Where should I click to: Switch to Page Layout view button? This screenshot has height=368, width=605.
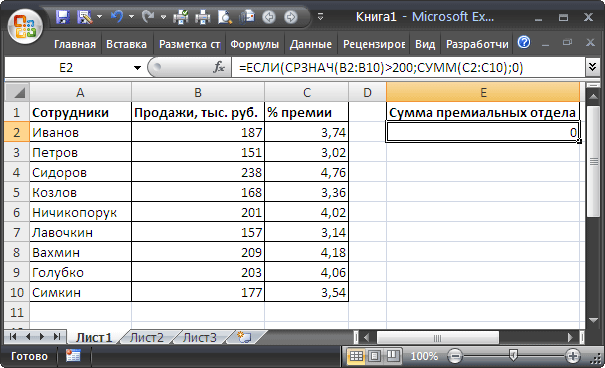(374, 355)
